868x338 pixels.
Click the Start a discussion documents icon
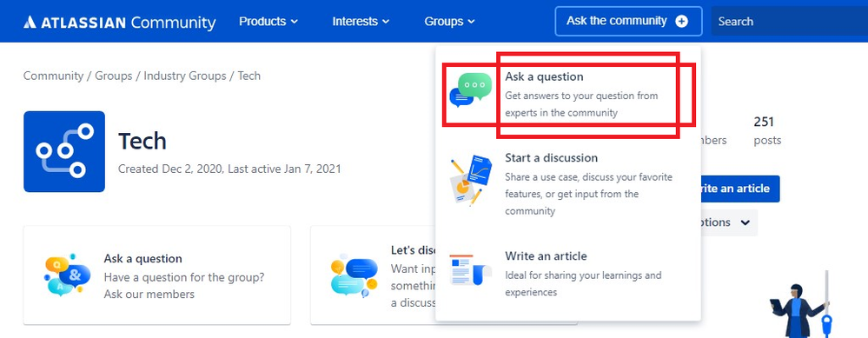click(471, 180)
